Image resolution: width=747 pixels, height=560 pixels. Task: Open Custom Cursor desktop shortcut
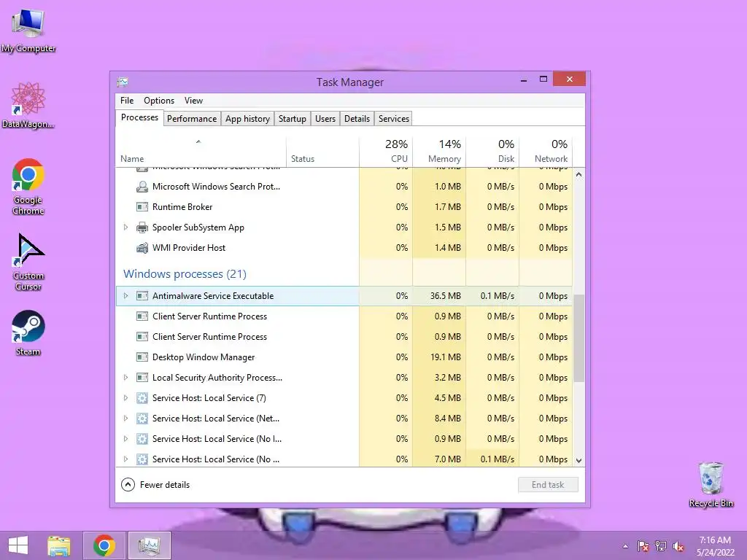pyautogui.click(x=28, y=262)
